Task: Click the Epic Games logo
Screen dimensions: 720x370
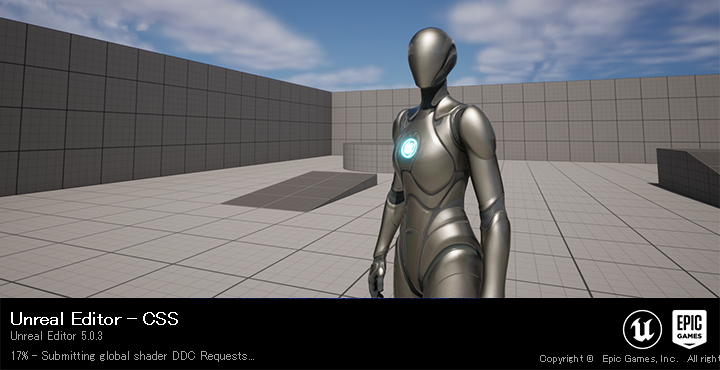Action: click(x=689, y=329)
